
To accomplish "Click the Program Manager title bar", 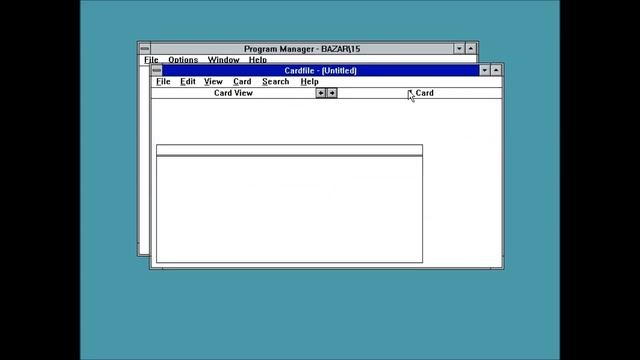I will point(302,49).
